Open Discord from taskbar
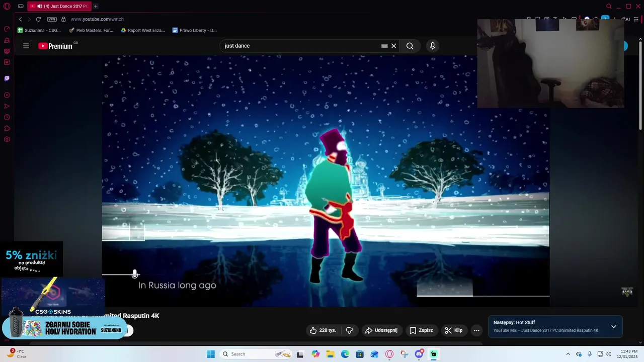Screen dimensions: 644x362 (x=419, y=354)
